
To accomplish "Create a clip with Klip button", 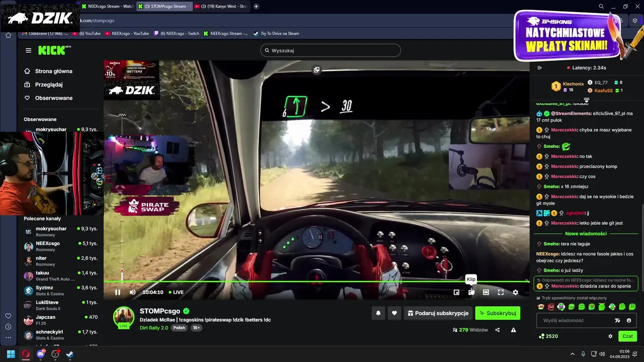I will coord(471,292).
